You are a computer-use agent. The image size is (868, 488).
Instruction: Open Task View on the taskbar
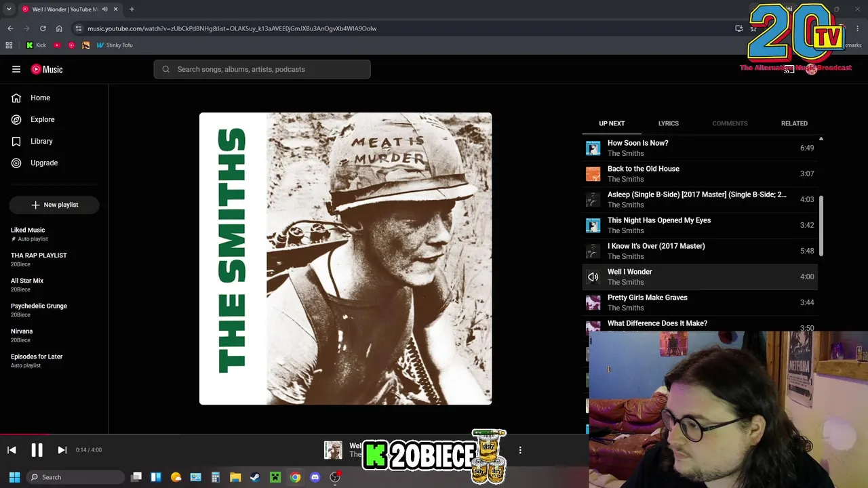coord(136,477)
